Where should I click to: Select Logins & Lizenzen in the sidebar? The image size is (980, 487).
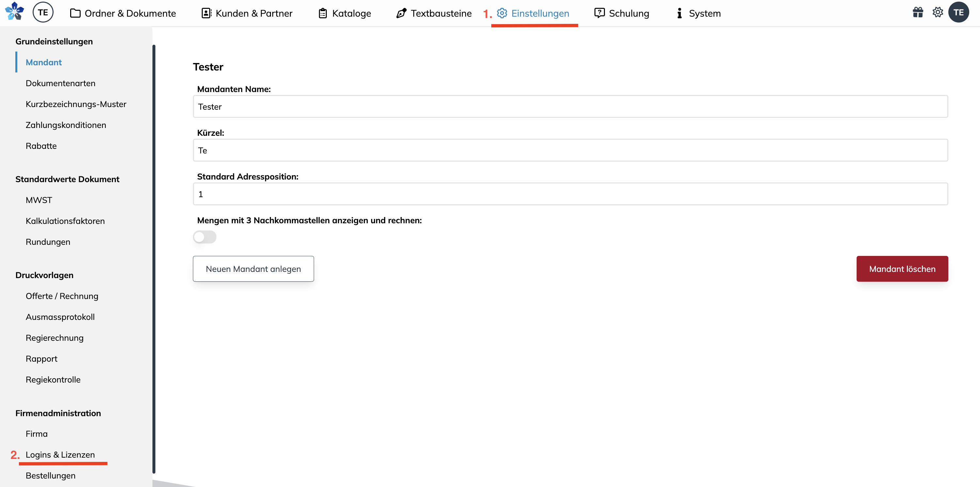[x=60, y=454]
